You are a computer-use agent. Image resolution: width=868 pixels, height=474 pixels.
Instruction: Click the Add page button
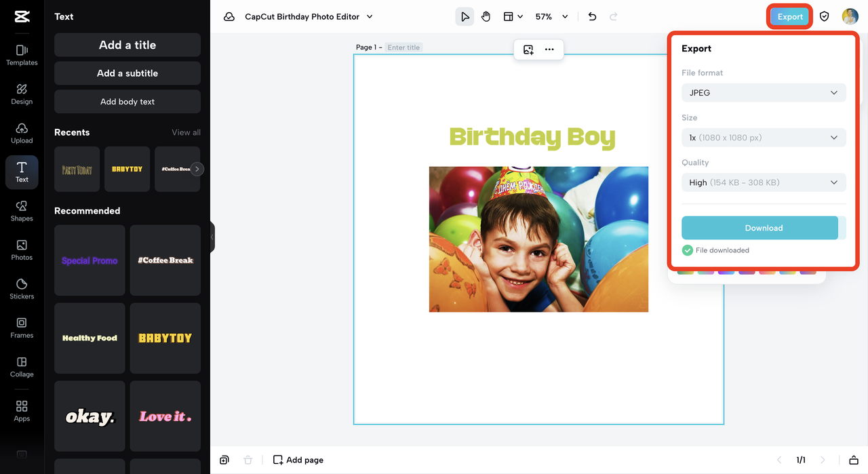click(298, 460)
